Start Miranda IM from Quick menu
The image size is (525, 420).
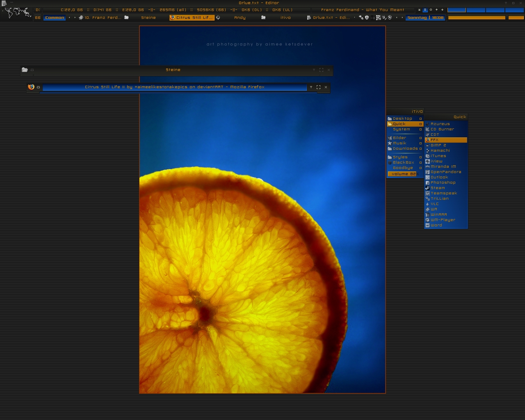446,167
